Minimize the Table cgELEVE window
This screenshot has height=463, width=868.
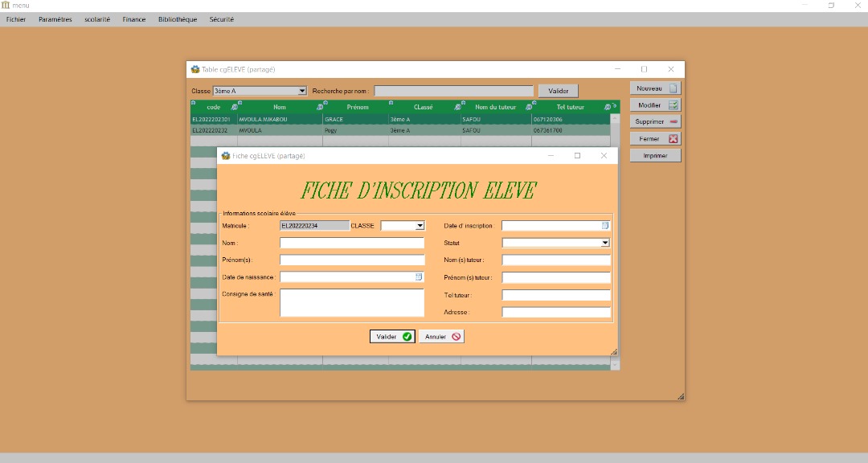click(x=617, y=69)
